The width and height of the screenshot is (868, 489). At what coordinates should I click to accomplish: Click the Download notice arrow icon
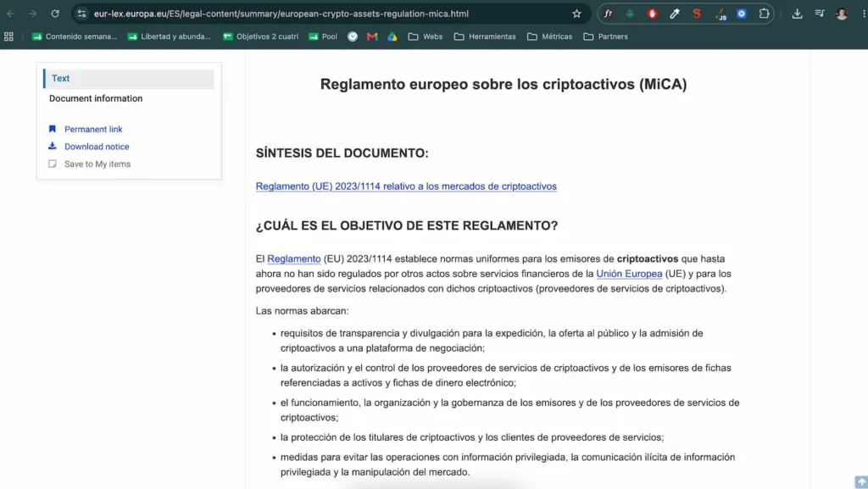(x=52, y=146)
